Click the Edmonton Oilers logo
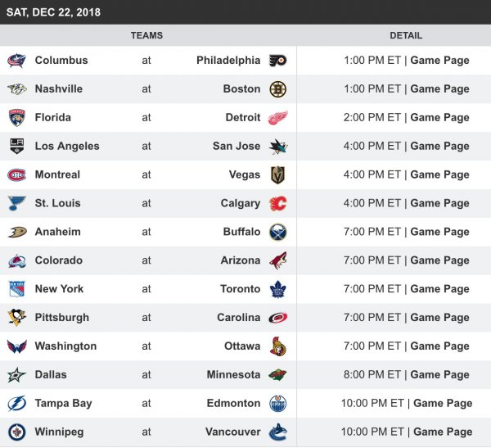 pos(278,404)
